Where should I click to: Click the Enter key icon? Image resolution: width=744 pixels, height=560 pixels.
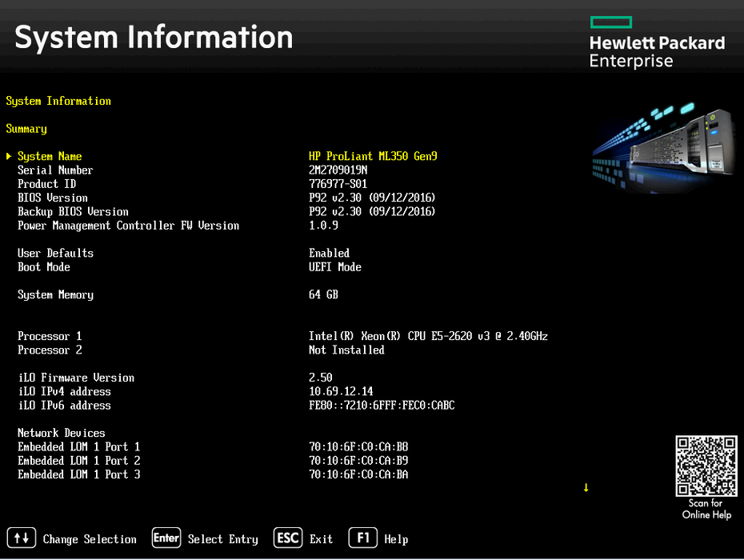(166, 538)
